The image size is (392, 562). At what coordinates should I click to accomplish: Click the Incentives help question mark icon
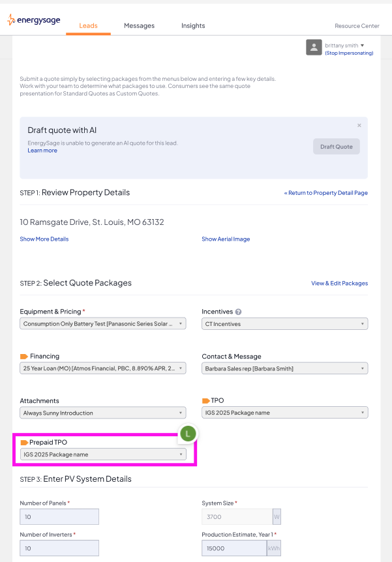click(239, 312)
